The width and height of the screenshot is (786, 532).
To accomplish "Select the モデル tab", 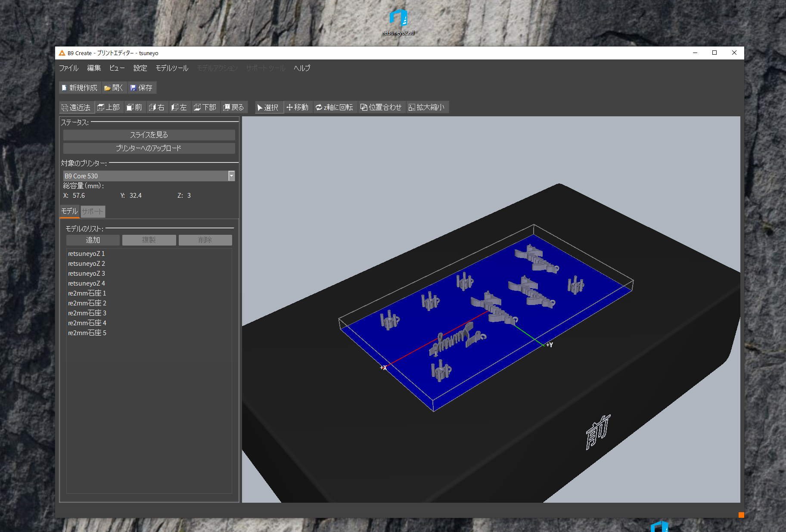I will pos(69,211).
